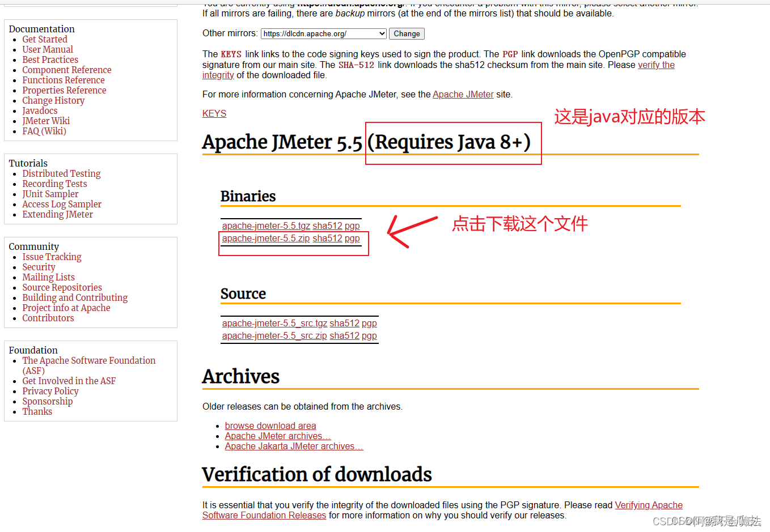
Task: Download apache-jmeter-5.5.zip binary
Action: (x=266, y=238)
